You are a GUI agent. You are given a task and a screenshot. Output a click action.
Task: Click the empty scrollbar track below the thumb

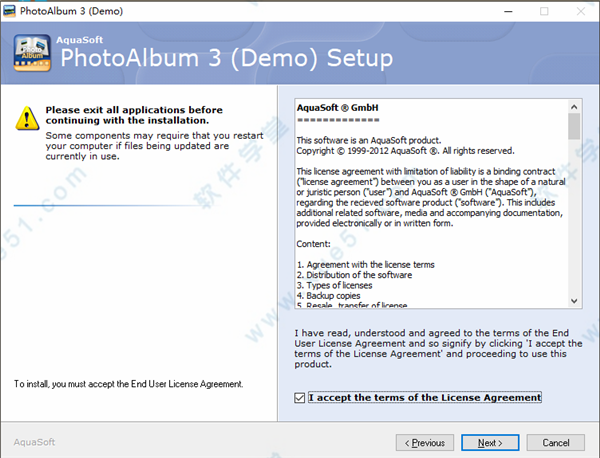[574, 217]
